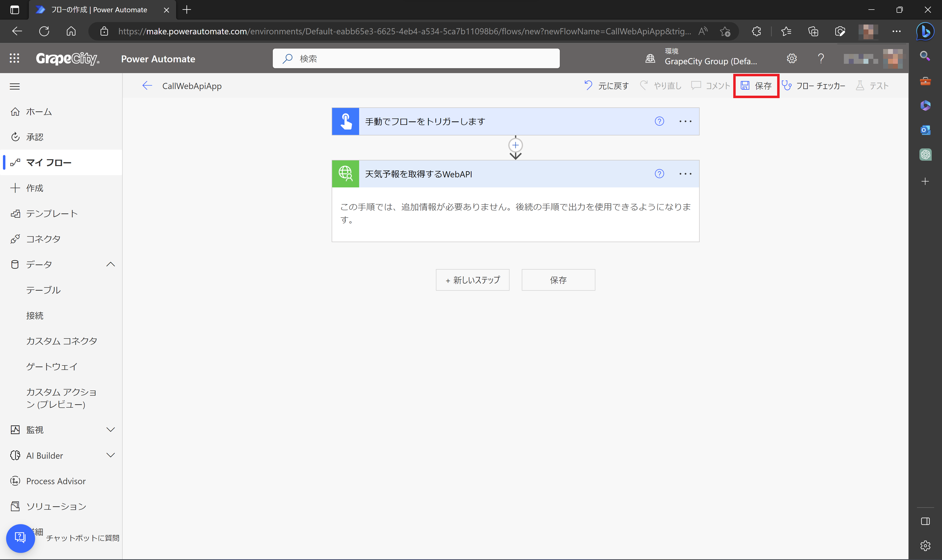Open Edge sidebar tools briefcase icon
Viewport: 942px width, 560px height.
click(925, 81)
